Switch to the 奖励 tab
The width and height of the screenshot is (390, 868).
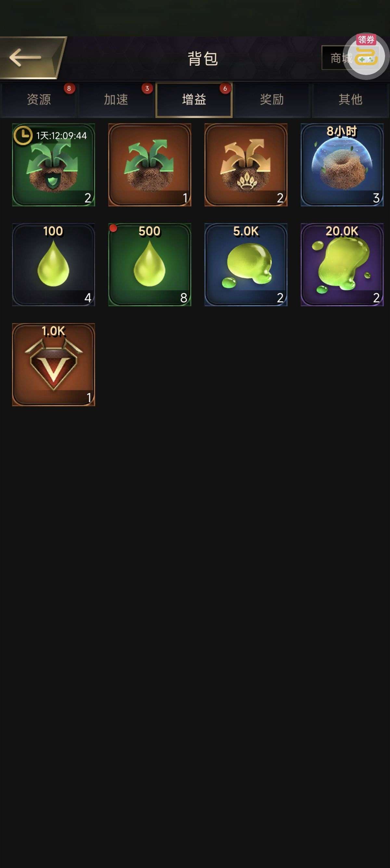click(272, 100)
